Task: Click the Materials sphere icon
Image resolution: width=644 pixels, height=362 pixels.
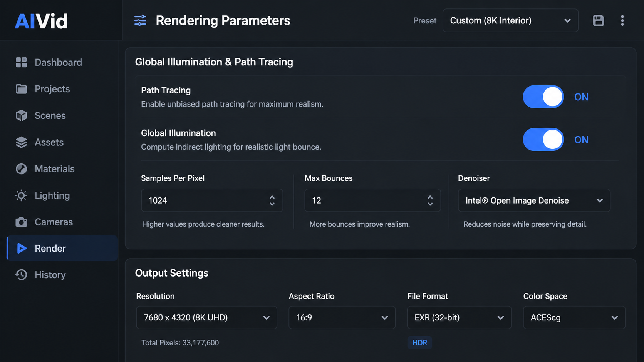Action: (x=21, y=169)
